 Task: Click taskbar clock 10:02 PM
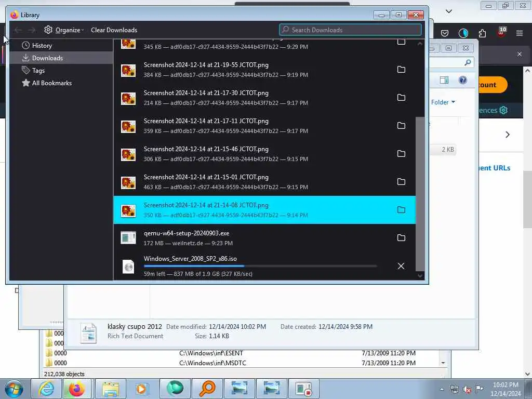pos(506,389)
